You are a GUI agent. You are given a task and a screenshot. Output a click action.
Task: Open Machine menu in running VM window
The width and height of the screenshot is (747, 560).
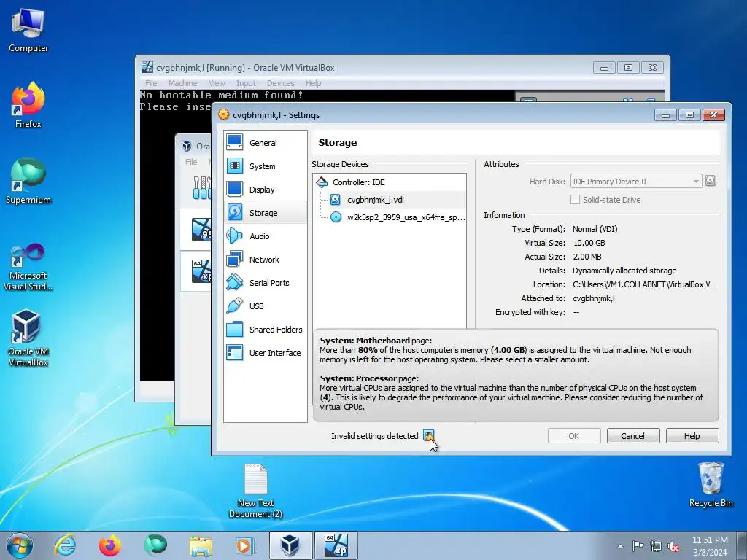(x=182, y=83)
